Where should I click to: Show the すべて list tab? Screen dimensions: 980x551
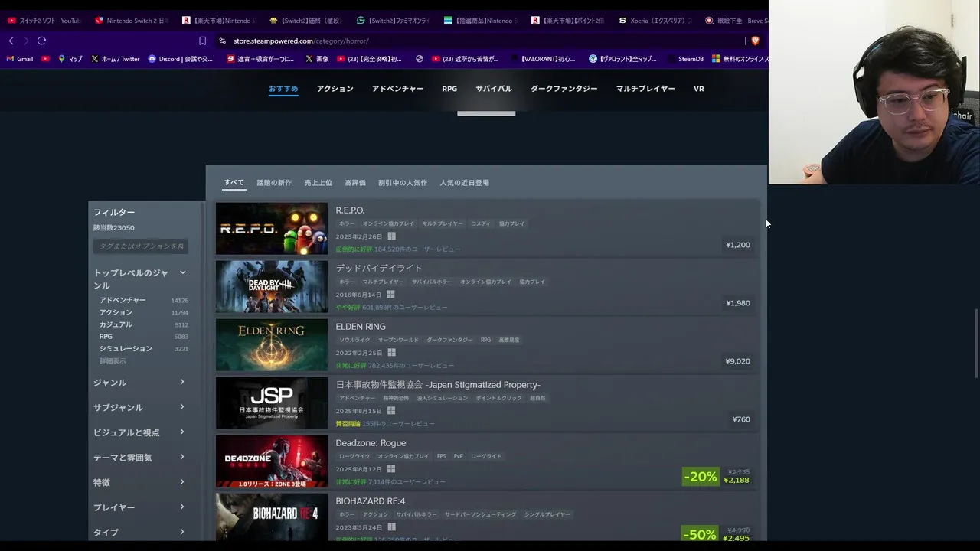coord(234,183)
